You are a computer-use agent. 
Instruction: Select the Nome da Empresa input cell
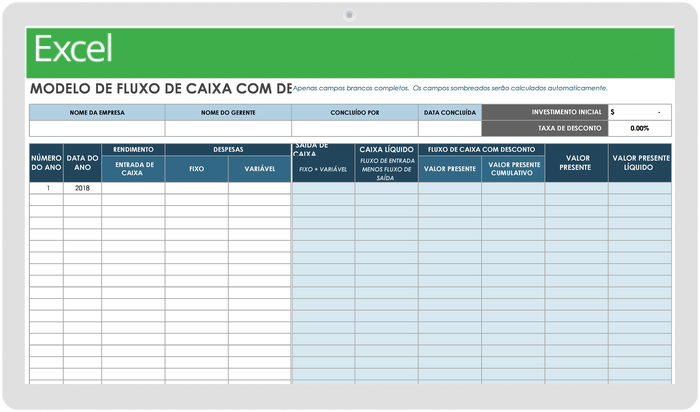(x=97, y=128)
